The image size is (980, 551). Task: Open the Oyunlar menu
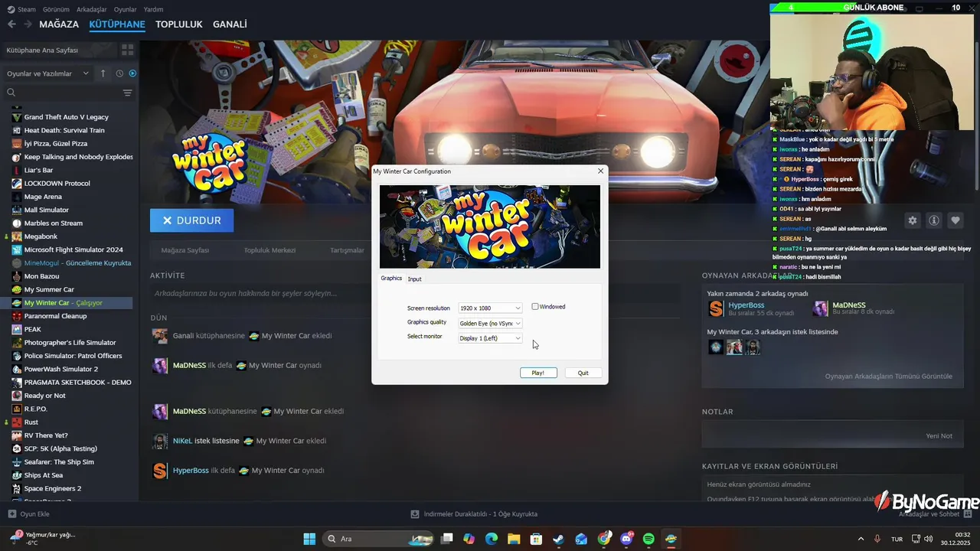click(x=126, y=9)
